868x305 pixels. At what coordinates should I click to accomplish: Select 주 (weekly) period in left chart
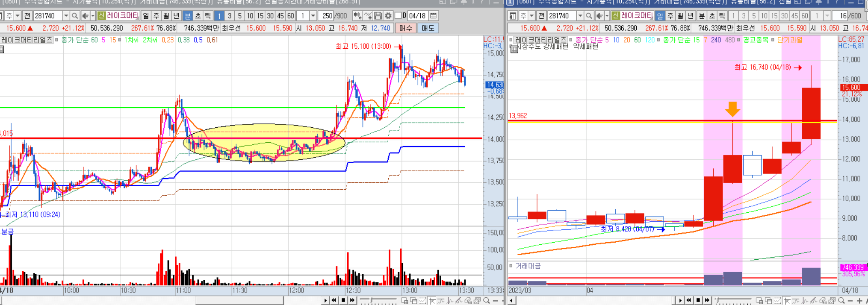[156, 16]
